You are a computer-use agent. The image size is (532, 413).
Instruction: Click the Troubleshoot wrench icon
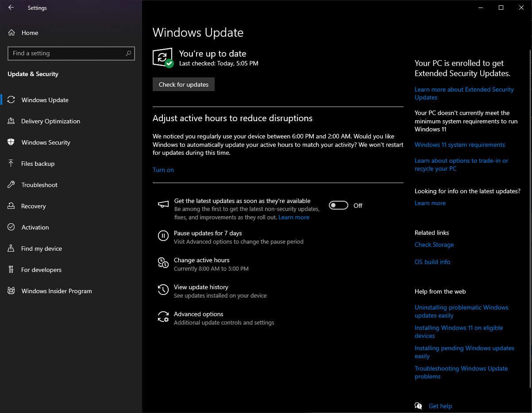(12, 185)
